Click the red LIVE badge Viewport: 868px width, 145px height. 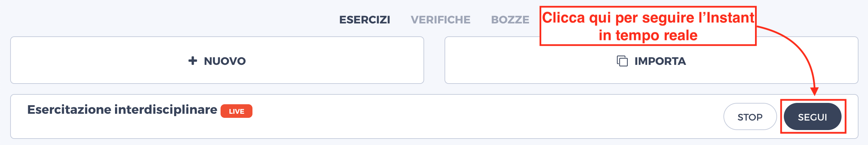click(x=237, y=111)
